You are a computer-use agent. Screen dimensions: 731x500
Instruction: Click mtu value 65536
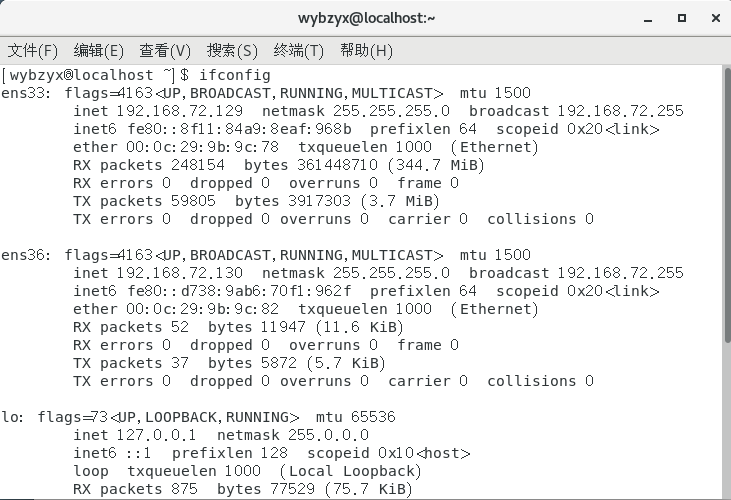point(373,417)
